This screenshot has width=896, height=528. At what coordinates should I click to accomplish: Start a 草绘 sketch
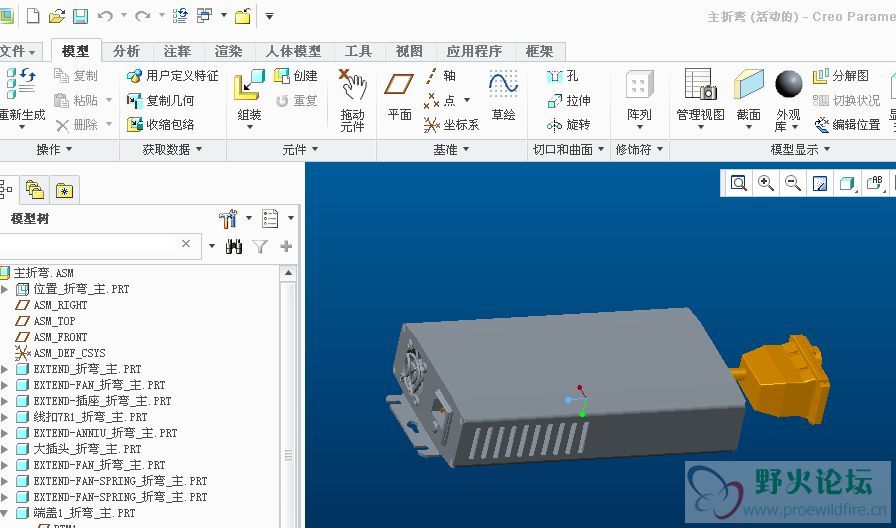click(x=503, y=95)
